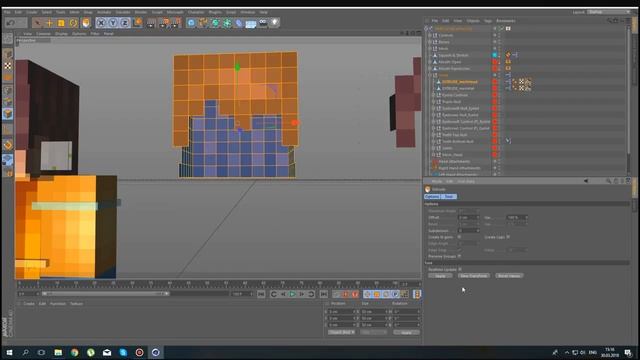
Task: Click the Offset value field
Action: click(x=468, y=218)
